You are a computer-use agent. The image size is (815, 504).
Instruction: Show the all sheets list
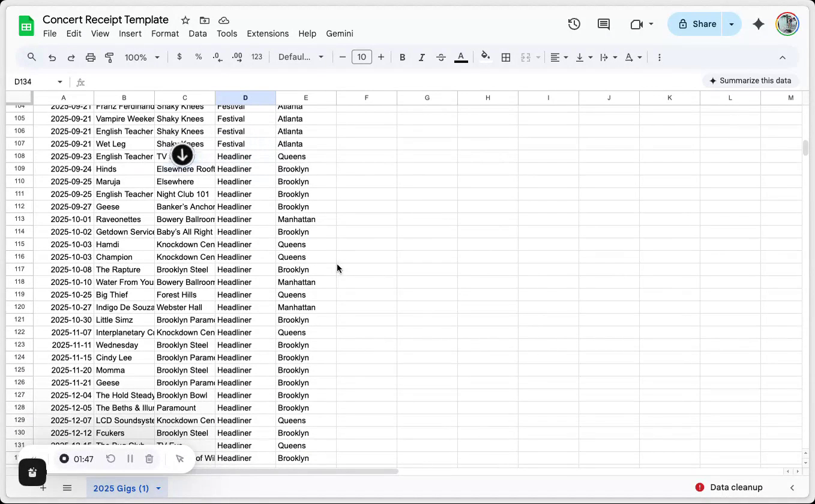point(67,488)
